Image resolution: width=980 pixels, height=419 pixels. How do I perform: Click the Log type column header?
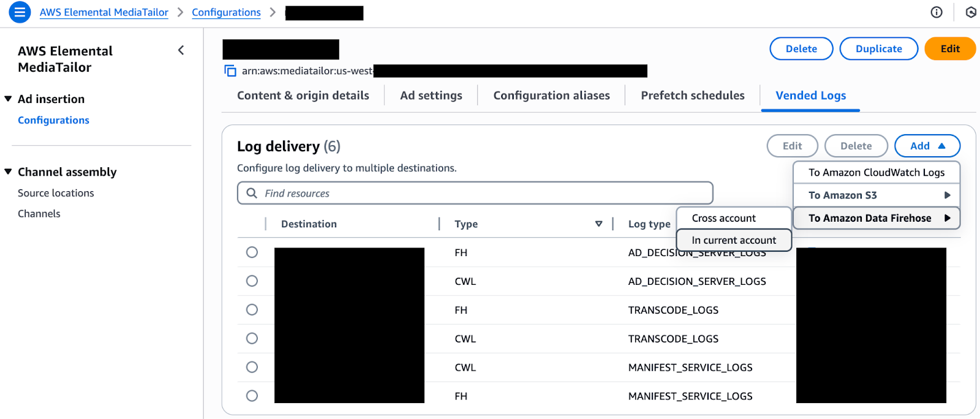pos(649,224)
